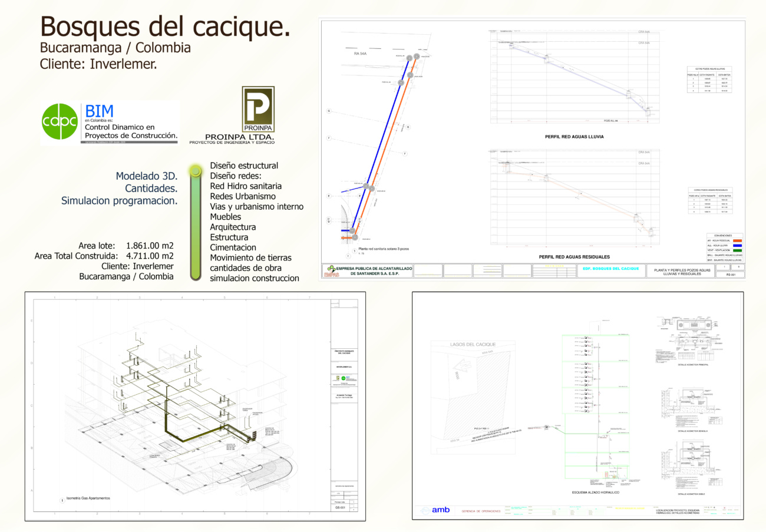Click 'Area Total Construida: 4.711.00 m2' line
The height and width of the screenshot is (532, 766).
[104, 256]
